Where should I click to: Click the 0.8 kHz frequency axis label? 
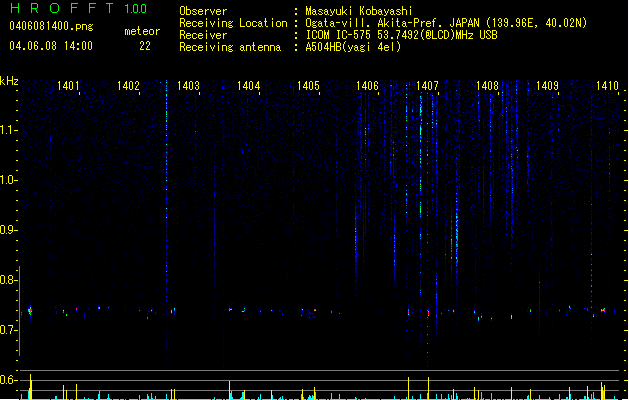[x=8, y=280]
